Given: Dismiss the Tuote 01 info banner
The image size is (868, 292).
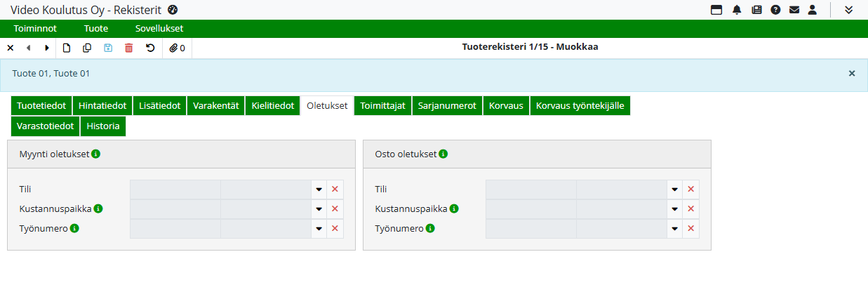Looking at the screenshot, I should pos(852,73).
